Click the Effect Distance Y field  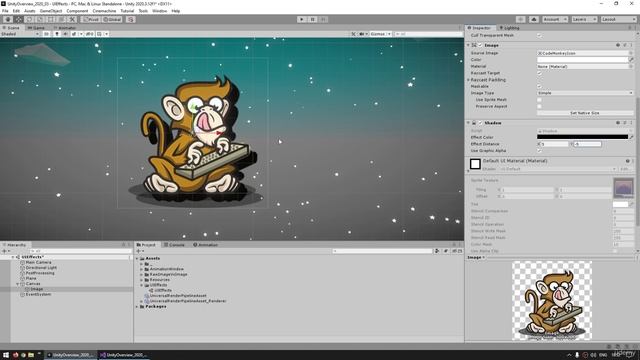pos(587,144)
